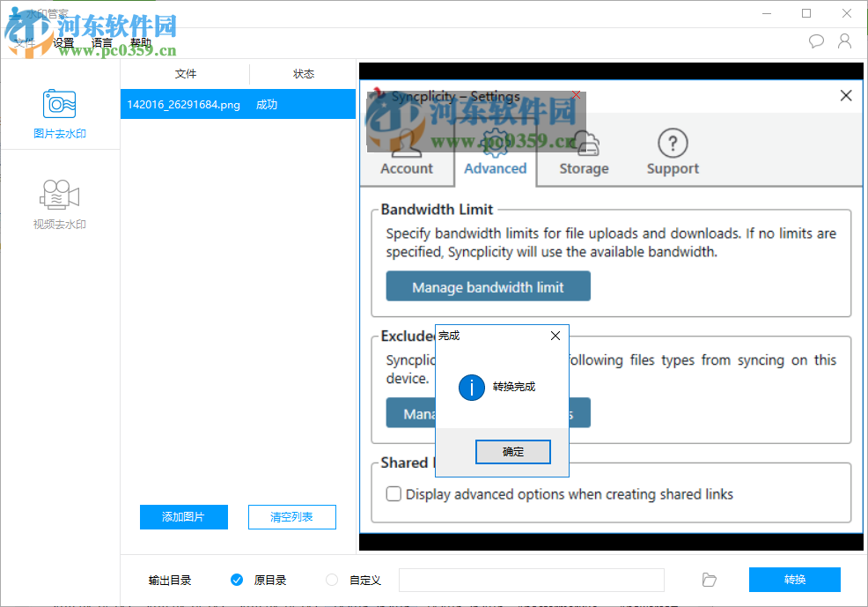Open the 帮助 menu
The image size is (868, 607).
point(141,41)
